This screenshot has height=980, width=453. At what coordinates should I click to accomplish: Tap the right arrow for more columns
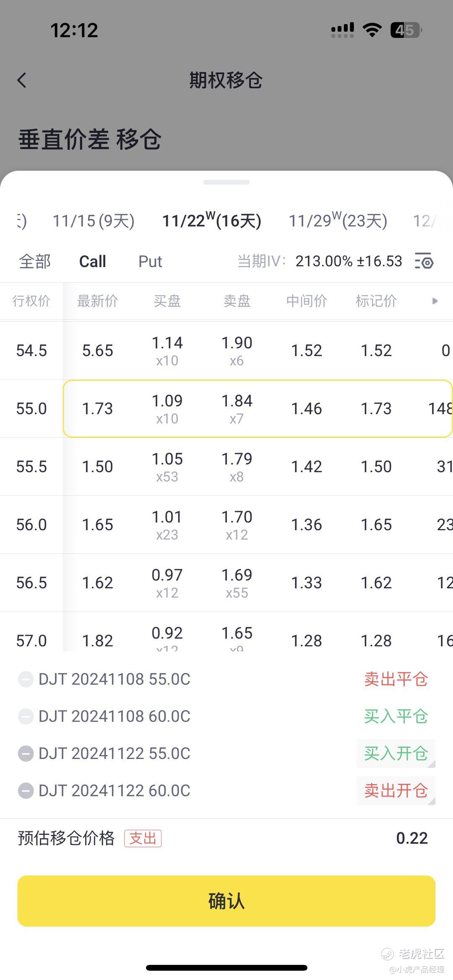pos(435,301)
